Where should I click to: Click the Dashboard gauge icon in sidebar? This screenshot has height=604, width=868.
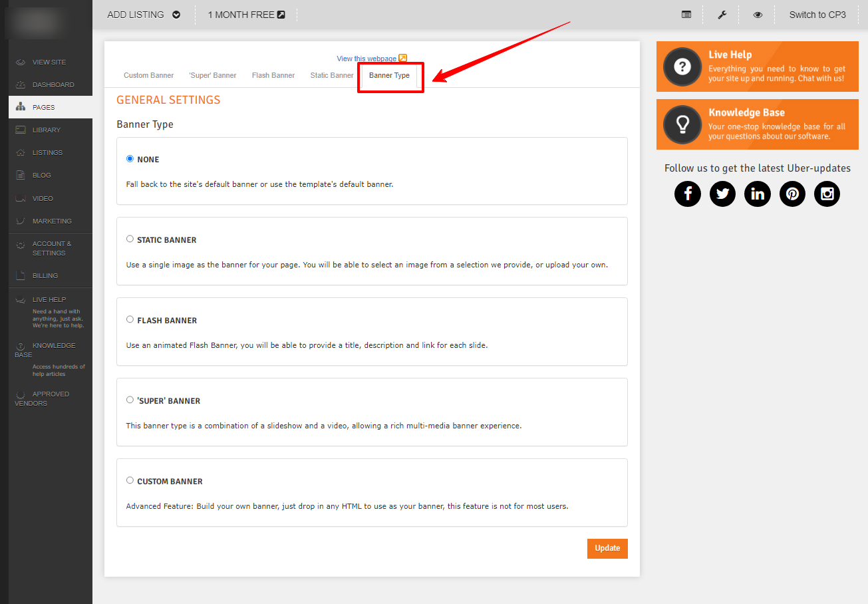tap(20, 84)
